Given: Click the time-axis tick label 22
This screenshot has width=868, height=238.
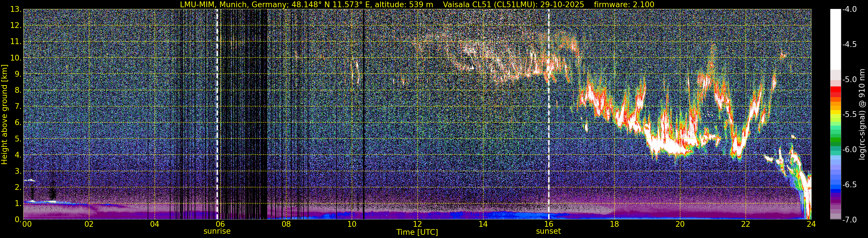Looking at the screenshot, I should (x=746, y=224).
